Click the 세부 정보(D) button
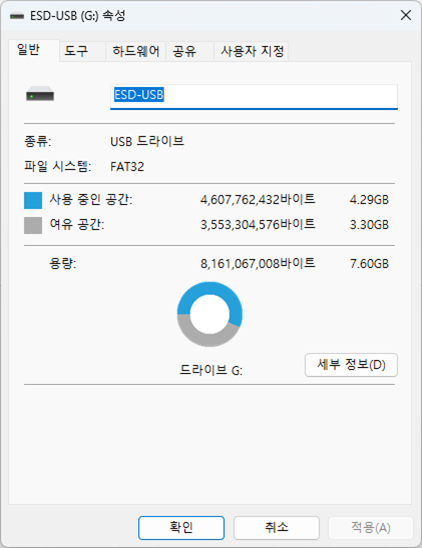This screenshot has height=548, width=422. coord(351,365)
